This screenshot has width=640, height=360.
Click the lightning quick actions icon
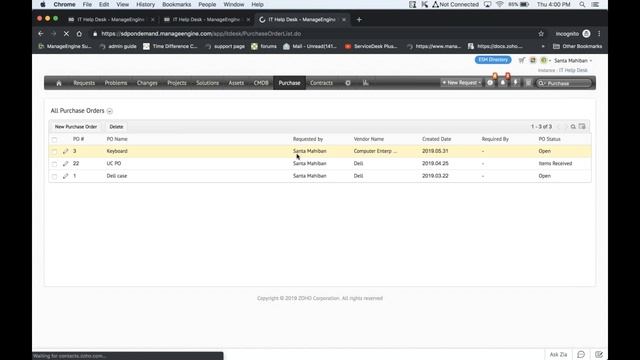click(x=516, y=83)
